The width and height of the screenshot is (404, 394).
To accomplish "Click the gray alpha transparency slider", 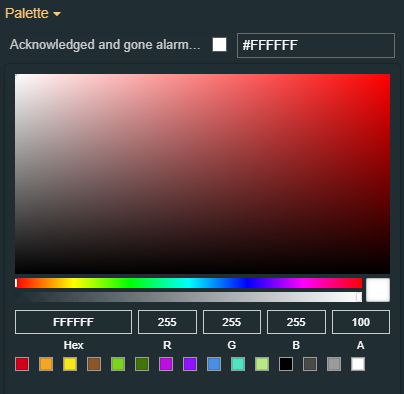I will click(x=189, y=297).
